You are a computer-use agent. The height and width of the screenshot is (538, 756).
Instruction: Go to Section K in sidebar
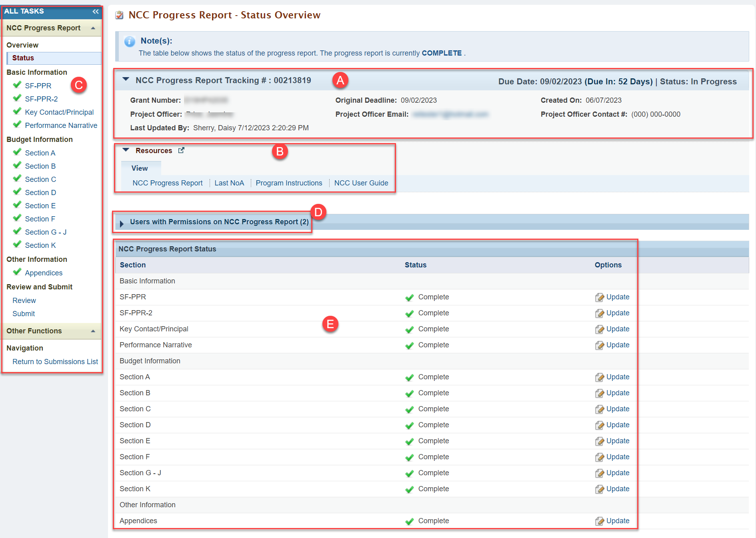pos(40,245)
